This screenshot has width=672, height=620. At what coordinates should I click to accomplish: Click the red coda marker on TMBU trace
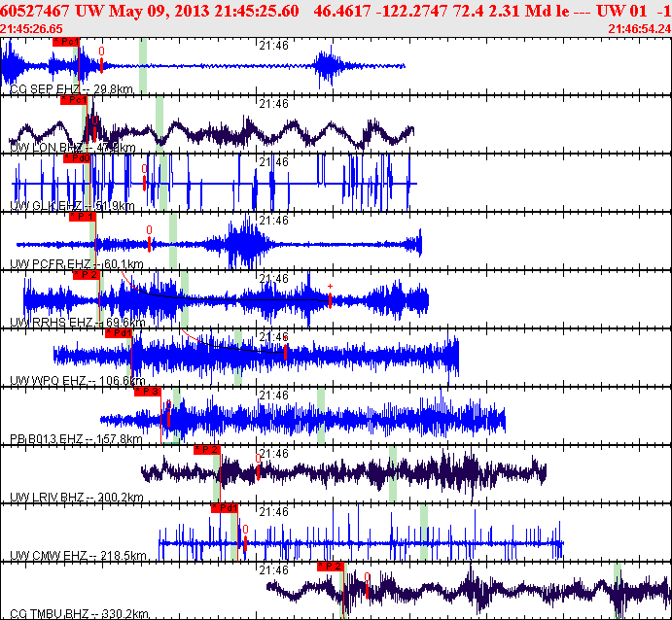tap(367, 591)
